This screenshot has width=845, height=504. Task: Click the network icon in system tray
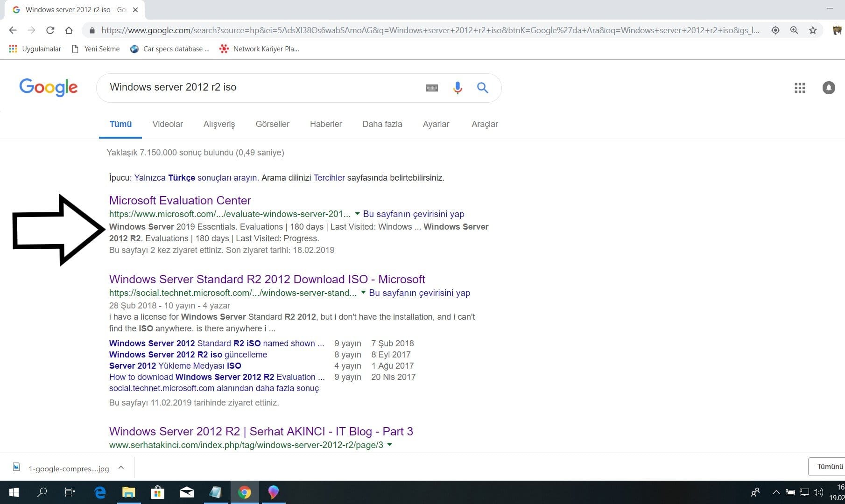click(x=804, y=492)
